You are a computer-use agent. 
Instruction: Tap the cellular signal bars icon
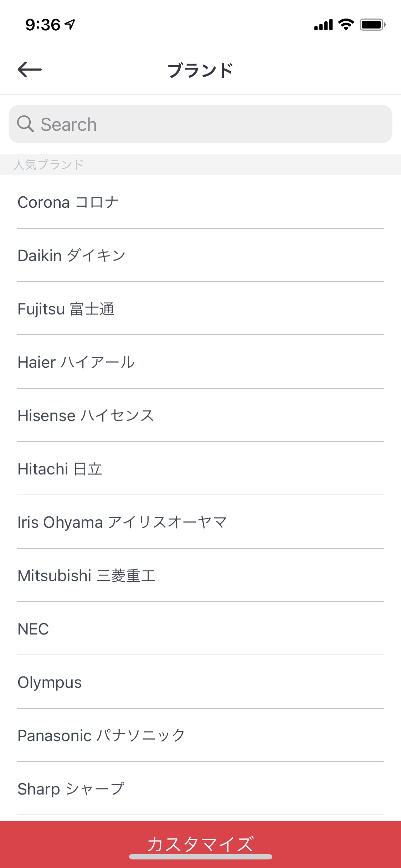click(x=323, y=25)
